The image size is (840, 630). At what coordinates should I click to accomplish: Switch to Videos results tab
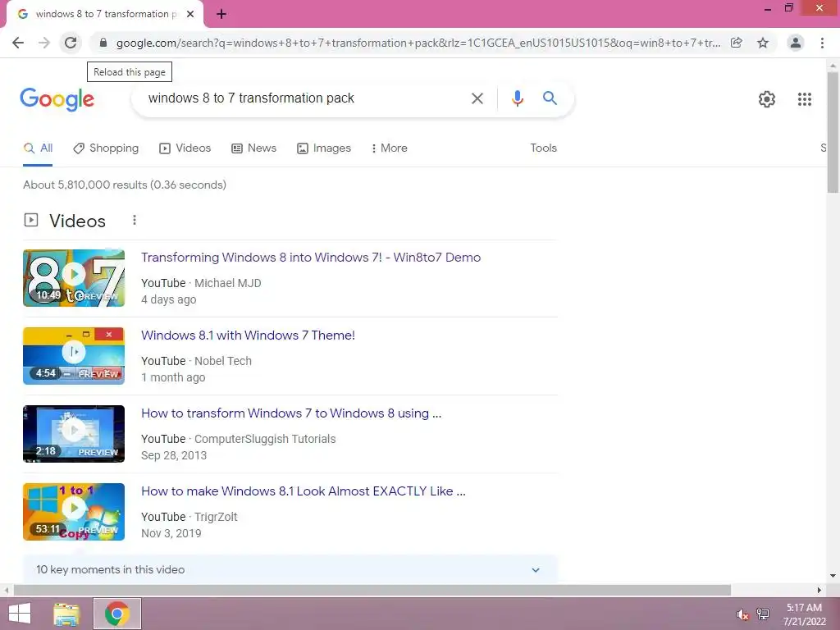tap(185, 148)
